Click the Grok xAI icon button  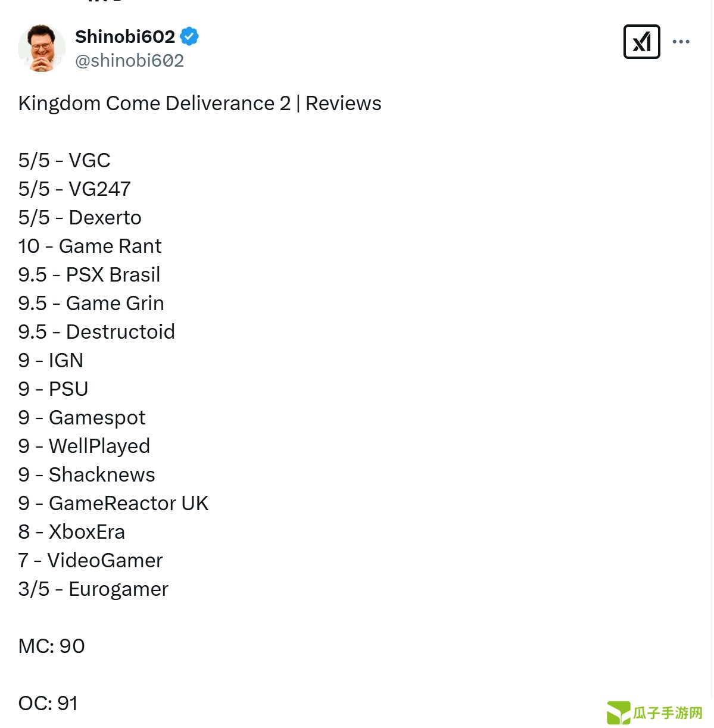[641, 42]
